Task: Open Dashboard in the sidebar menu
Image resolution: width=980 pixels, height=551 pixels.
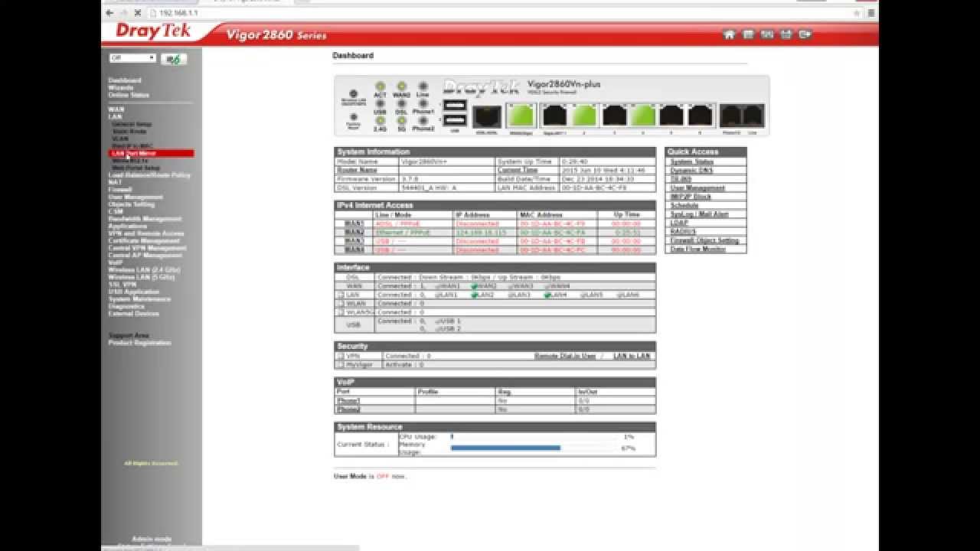Action: (125, 80)
